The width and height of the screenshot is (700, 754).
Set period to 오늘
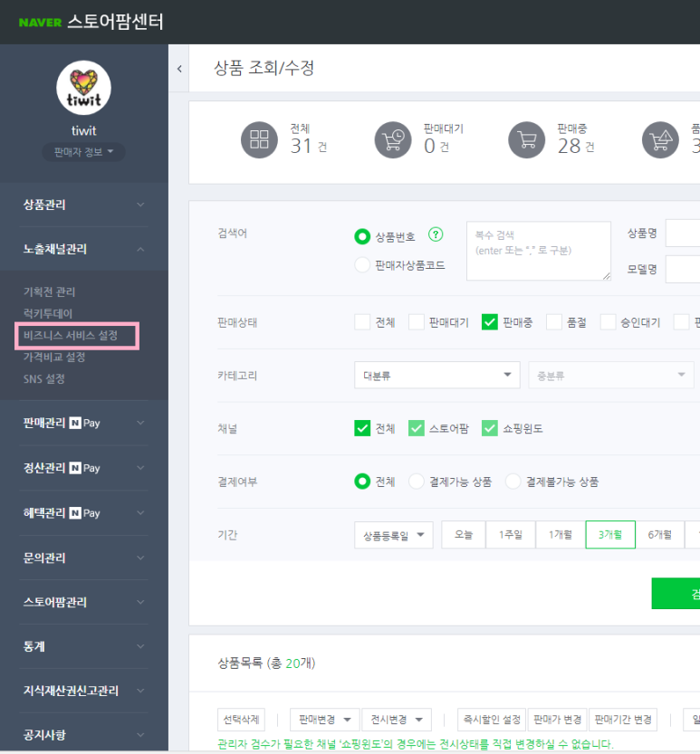(x=464, y=535)
